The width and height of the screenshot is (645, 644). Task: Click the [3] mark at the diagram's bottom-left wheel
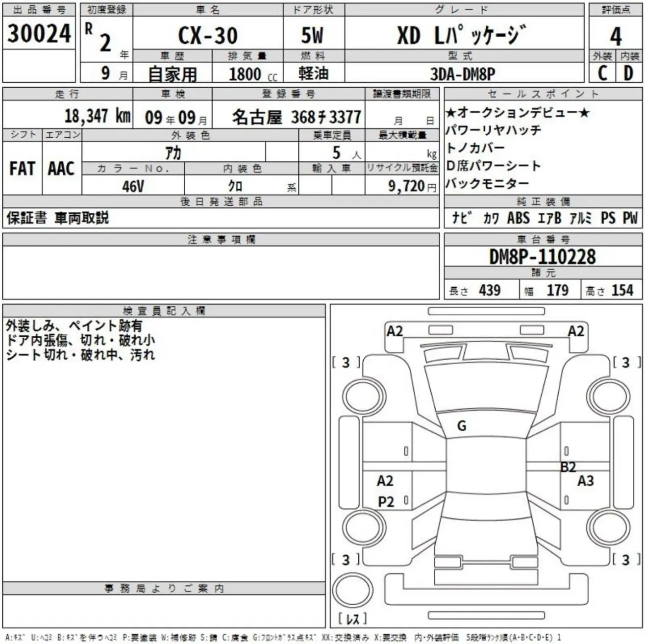click(x=346, y=560)
